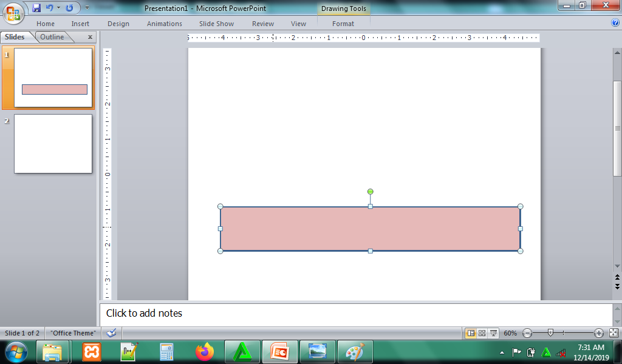Viewport: 622px width, 364px height.
Task: Start Slide Show view from status bar
Action: [493, 333]
